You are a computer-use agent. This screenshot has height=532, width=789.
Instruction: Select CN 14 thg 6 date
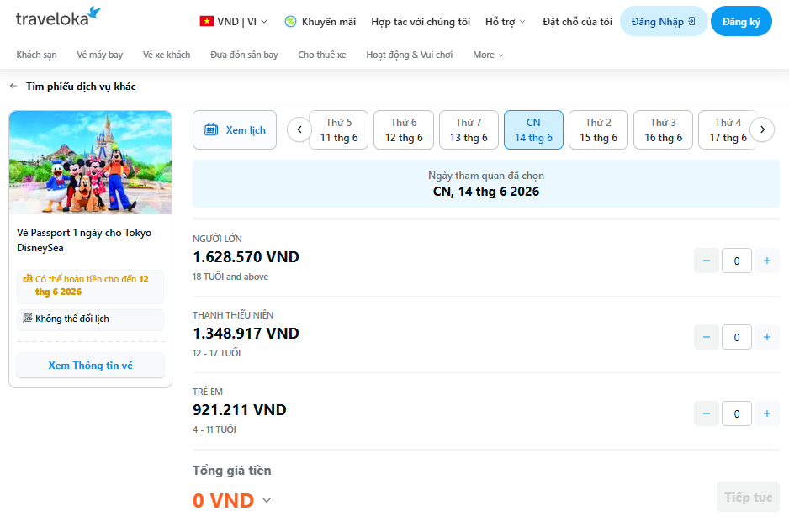pyautogui.click(x=533, y=129)
